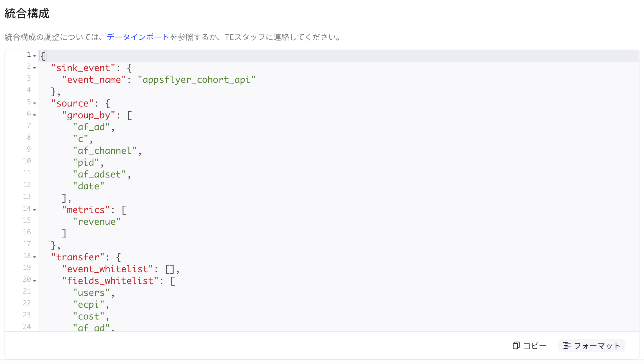The height and width of the screenshot is (364, 644).
Task: Open the データインポート link
Action: pyautogui.click(x=138, y=37)
